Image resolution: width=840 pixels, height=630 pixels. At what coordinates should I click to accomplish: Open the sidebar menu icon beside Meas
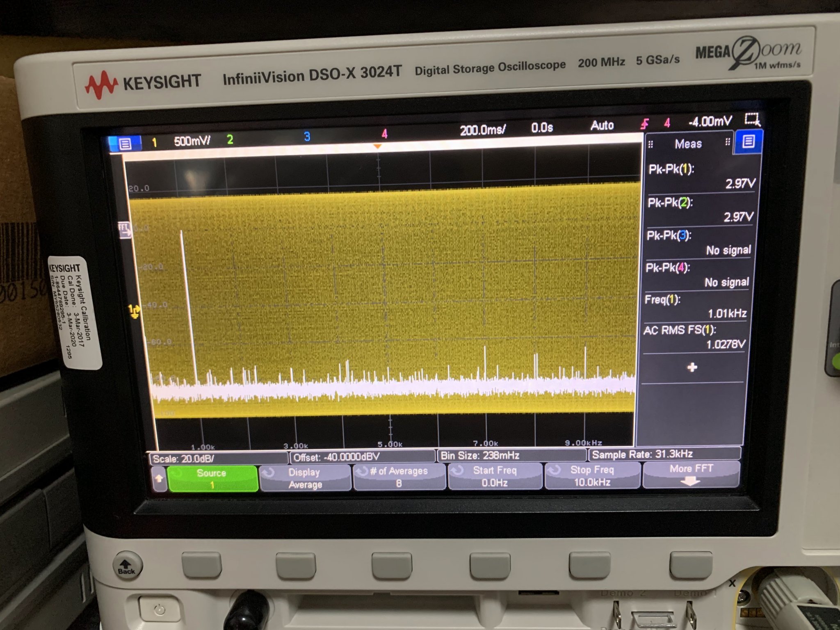pyautogui.click(x=748, y=142)
